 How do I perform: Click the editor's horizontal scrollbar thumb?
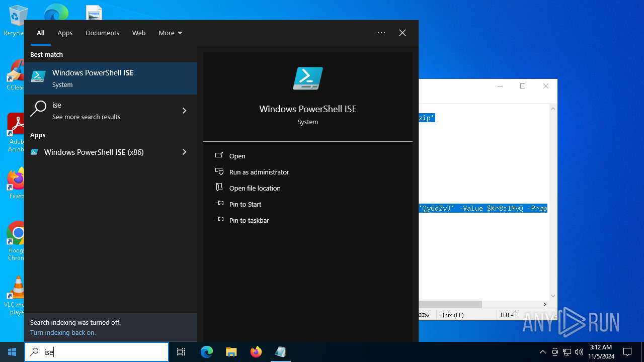pos(450,304)
